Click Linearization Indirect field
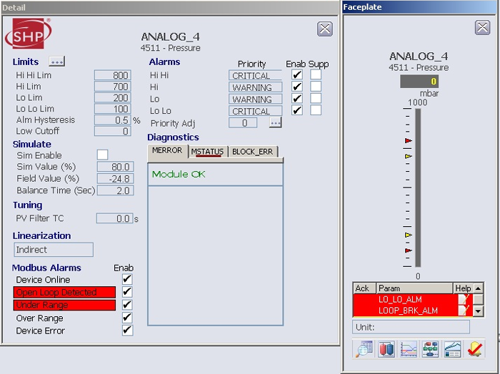This screenshot has height=374, width=500. click(x=54, y=249)
